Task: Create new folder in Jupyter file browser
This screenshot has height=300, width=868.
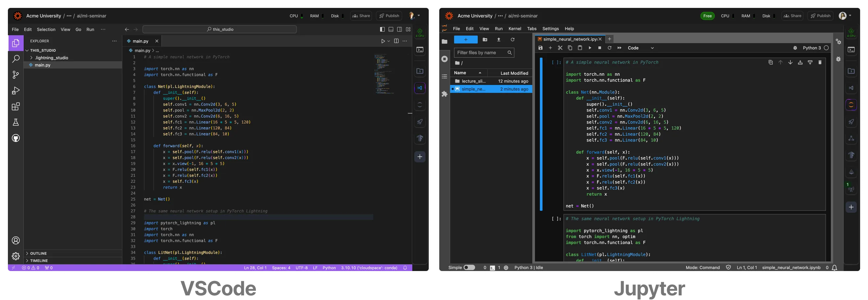Action: tap(485, 40)
